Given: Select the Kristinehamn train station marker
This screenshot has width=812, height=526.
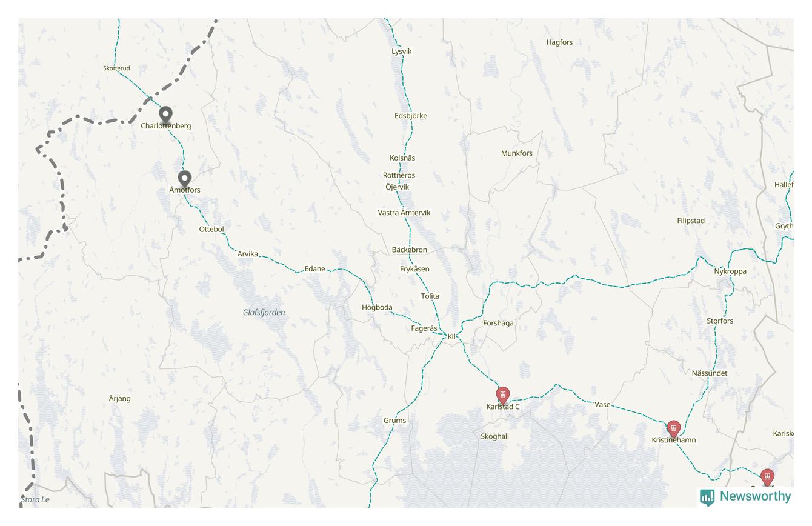Looking at the screenshot, I should (673, 429).
